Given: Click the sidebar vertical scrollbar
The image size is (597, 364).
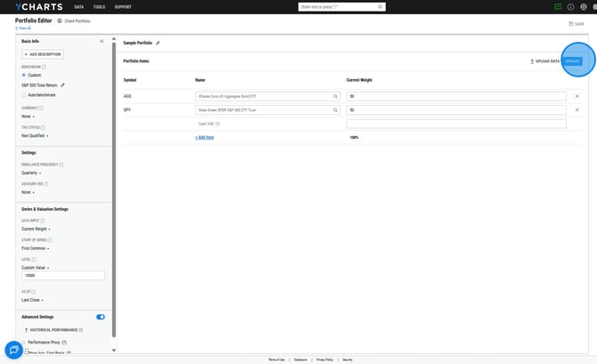Looking at the screenshot, I should click(x=114, y=190).
